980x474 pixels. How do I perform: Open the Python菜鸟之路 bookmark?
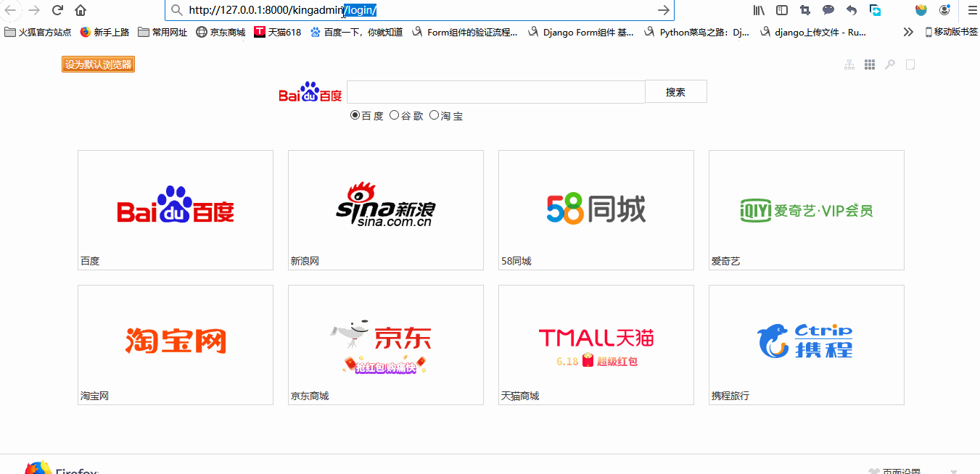point(697,32)
